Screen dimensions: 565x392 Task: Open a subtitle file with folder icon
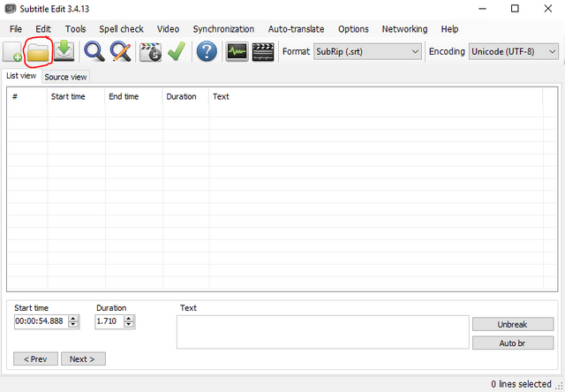pos(38,53)
